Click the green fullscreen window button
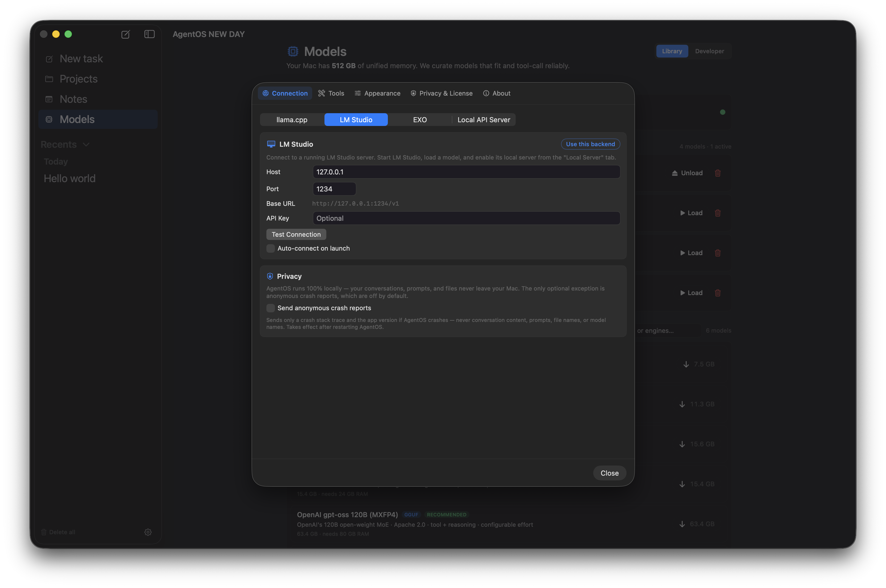The width and height of the screenshot is (886, 588). (68, 34)
